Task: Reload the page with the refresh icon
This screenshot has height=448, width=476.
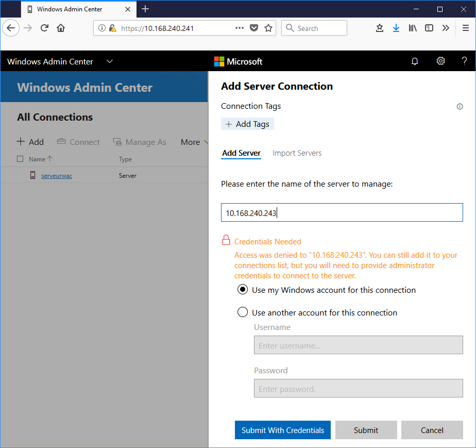Action: pyautogui.click(x=44, y=28)
